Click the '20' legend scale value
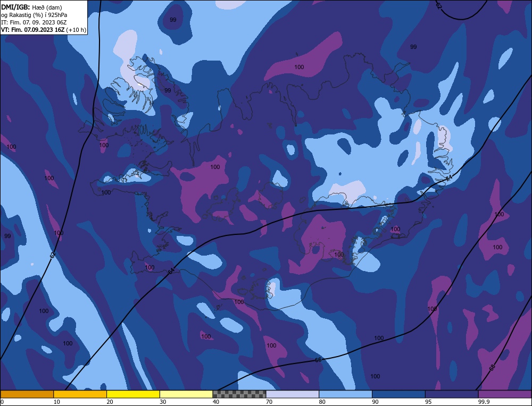Image resolution: width=532 pixels, height=406 pixels. tap(110, 402)
